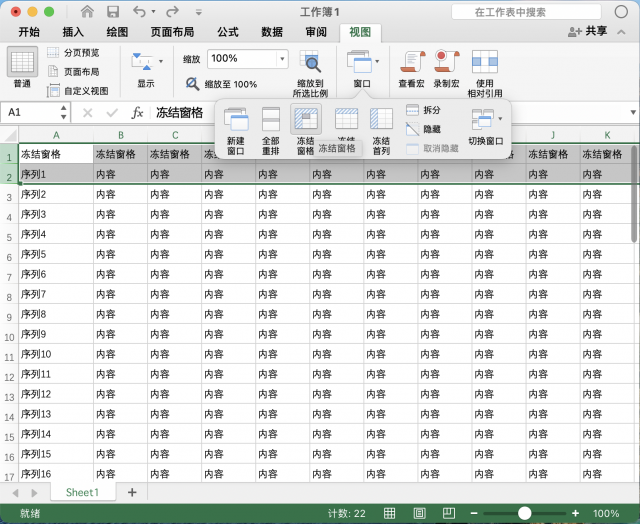640x524 pixels.
Task: Switch to Page Layout in status bar
Action: [x=419, y=513]
